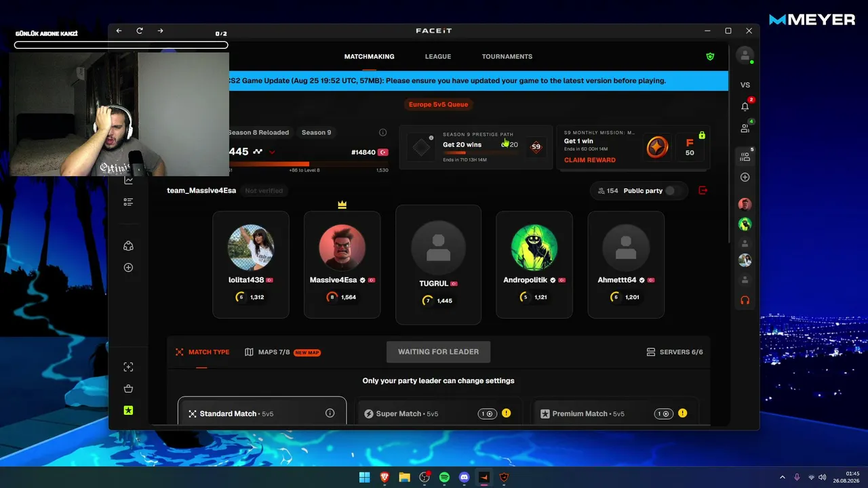This screenshot has width=868, height=488.
Task: Leave the party with the red exit icon
Action: pos(703,190)
